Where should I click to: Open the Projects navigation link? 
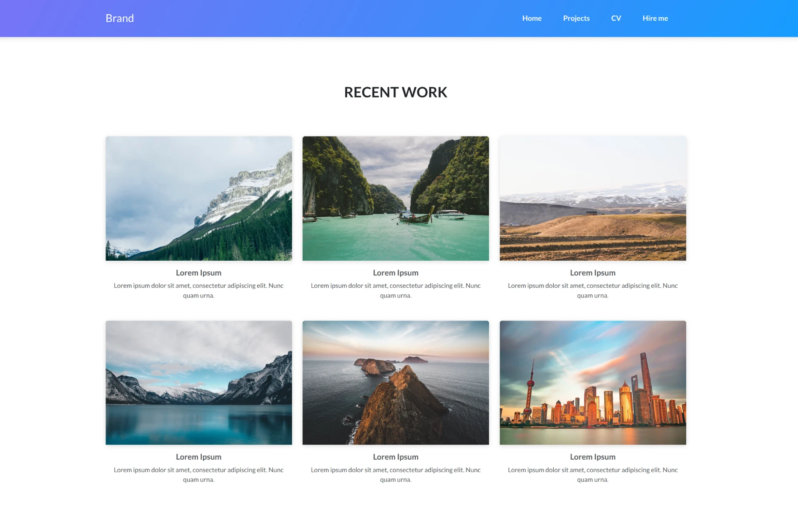[576, 18]
